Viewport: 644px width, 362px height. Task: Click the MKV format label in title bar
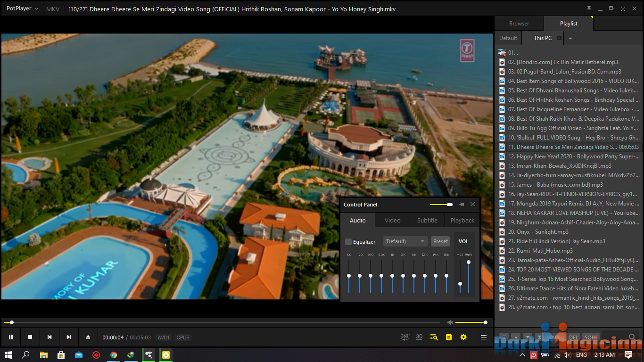pos(53,8)
